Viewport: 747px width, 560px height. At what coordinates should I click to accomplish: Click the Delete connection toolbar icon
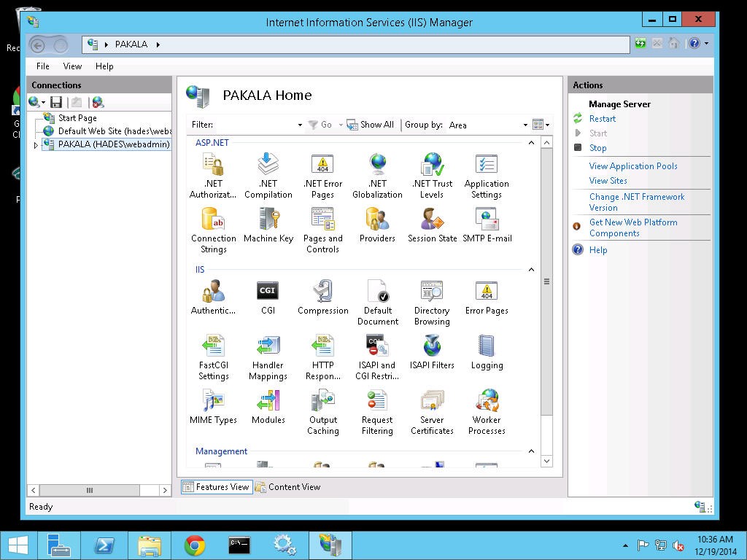pos(98,102)
